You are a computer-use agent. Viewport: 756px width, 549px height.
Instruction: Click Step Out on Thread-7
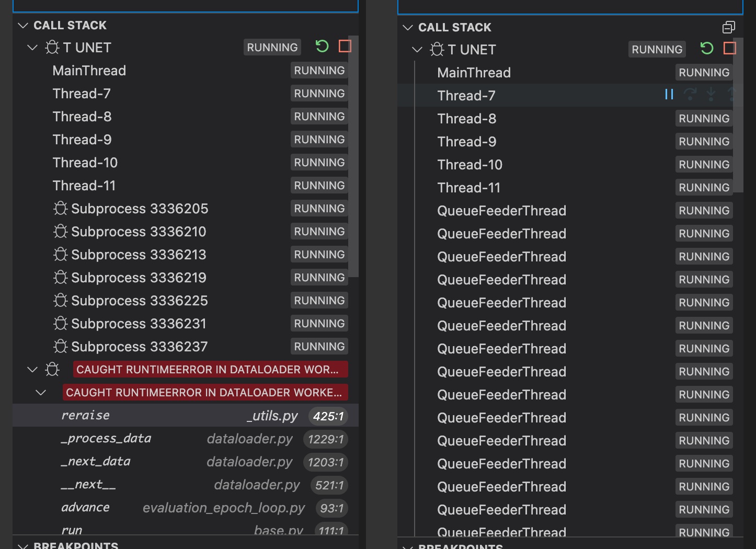point(730,95)
